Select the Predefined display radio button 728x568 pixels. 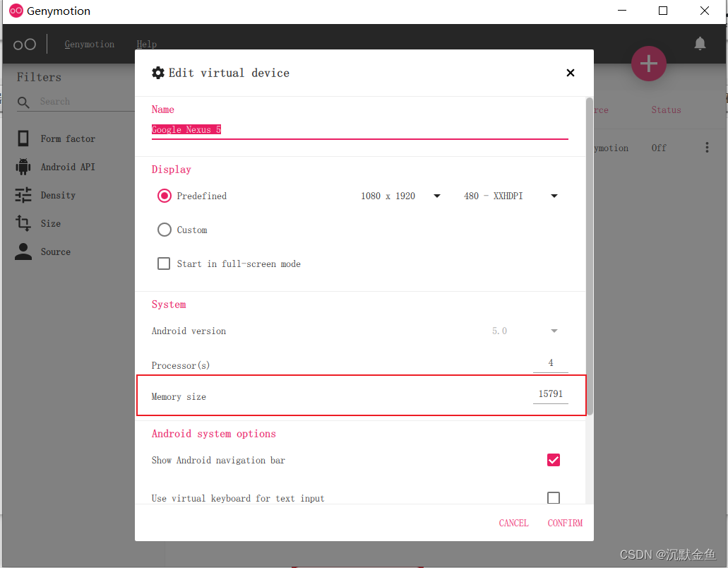coord(165,196)
